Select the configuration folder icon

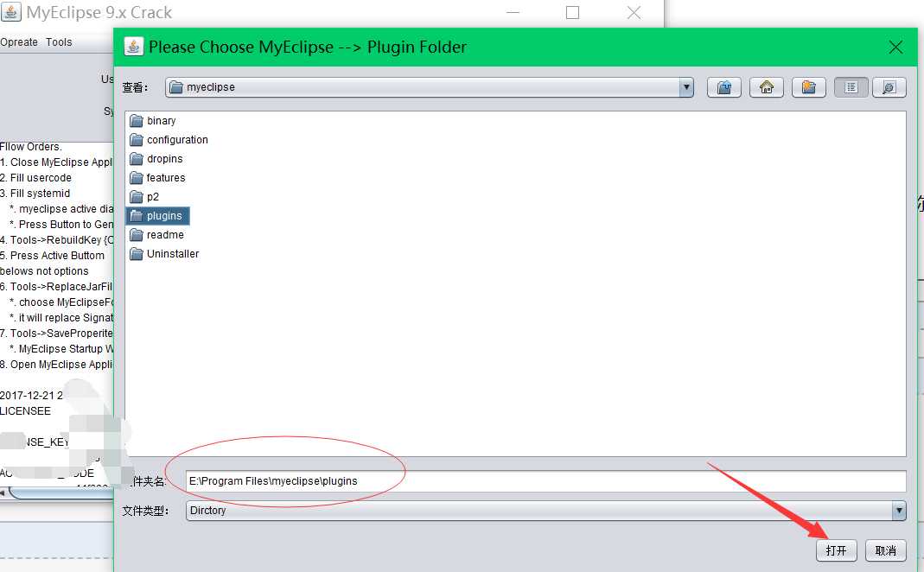pos(137,140)
